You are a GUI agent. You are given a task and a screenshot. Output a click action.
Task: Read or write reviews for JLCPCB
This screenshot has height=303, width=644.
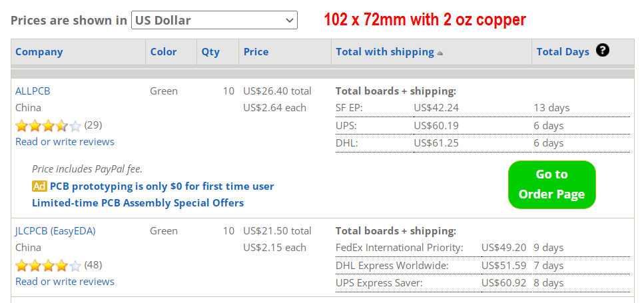(65, 282)
